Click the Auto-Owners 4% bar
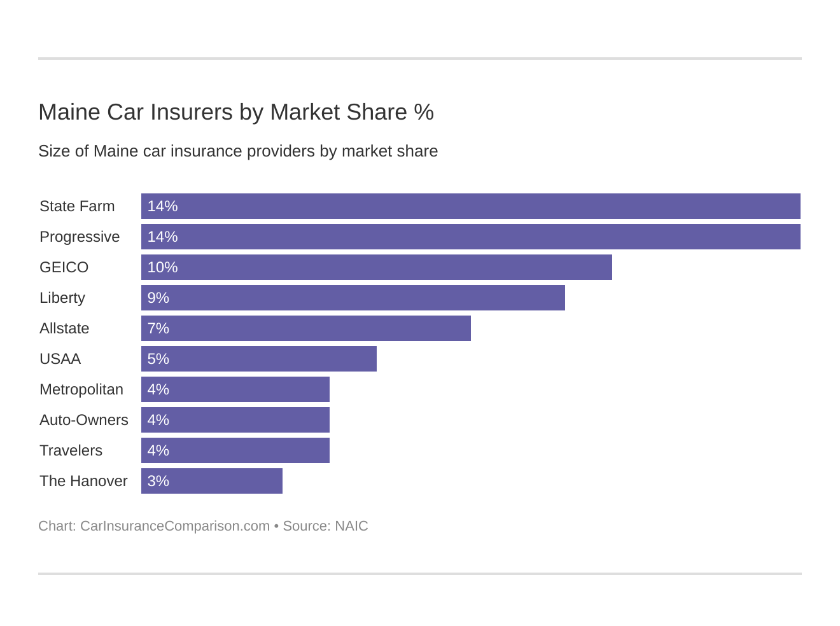This screenshot has width=840, height=626. tap(235, 420)
